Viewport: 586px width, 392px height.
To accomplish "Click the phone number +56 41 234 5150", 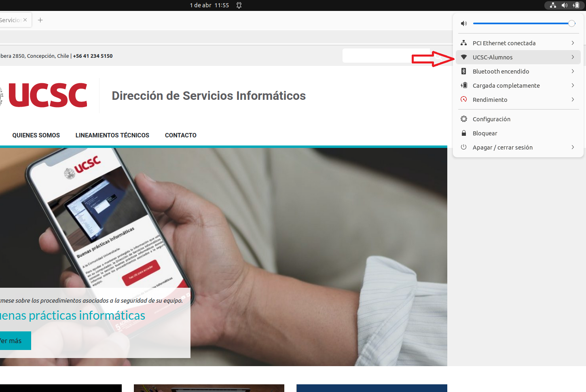I will [93, 56].
